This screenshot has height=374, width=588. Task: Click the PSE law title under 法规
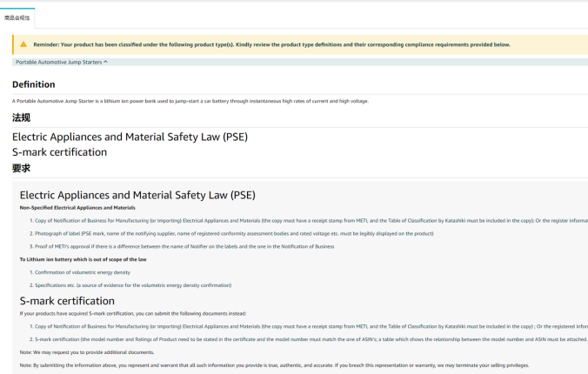pyautogui.click(x=130, y=137)
